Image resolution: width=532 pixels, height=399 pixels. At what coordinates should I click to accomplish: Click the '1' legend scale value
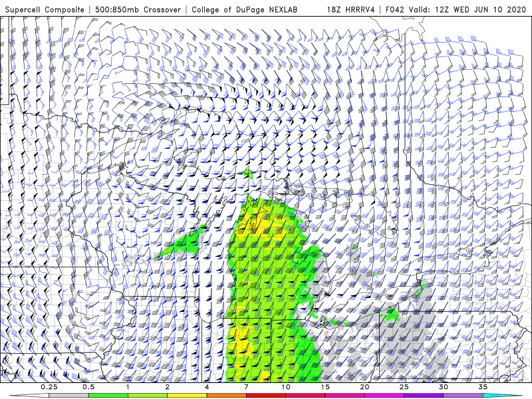[x=128, y=387]
